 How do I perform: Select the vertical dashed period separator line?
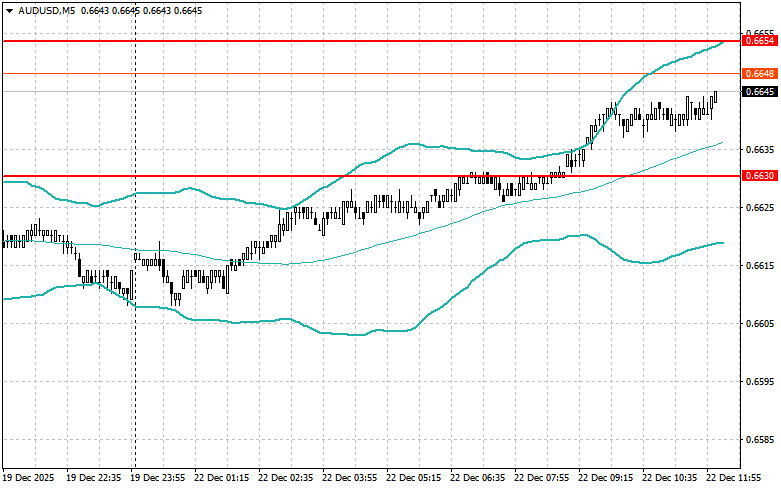pos(135,234)
